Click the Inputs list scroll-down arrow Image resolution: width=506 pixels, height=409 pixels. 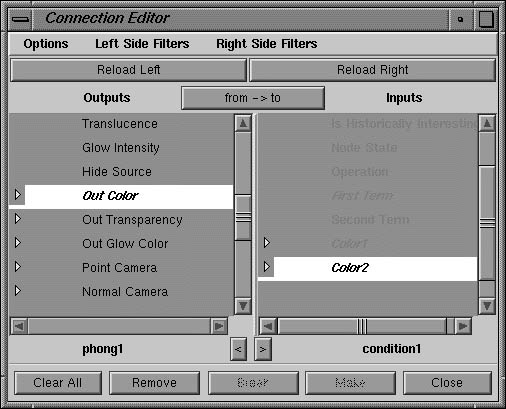point(487,306)
